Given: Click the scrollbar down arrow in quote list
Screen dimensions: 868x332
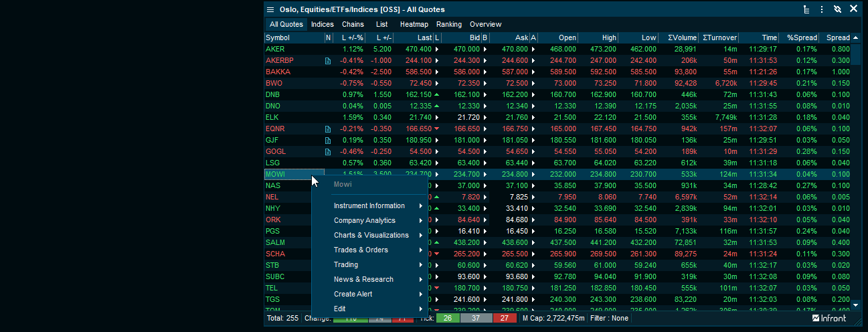Looking at the screenshot, I should pos(855,305).
